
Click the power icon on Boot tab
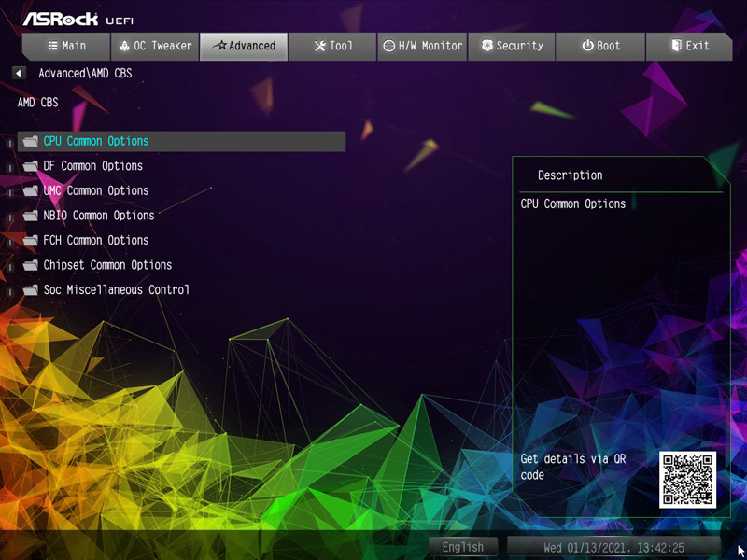[588, 46]
